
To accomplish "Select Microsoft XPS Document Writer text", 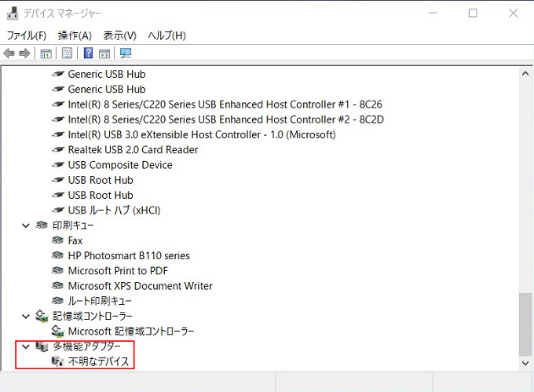I will tap(141, 286).
